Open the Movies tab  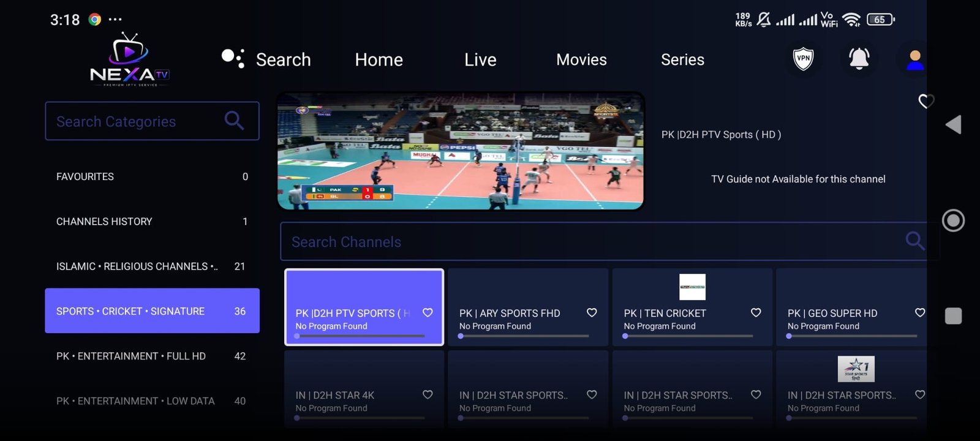tap(581, 59)
